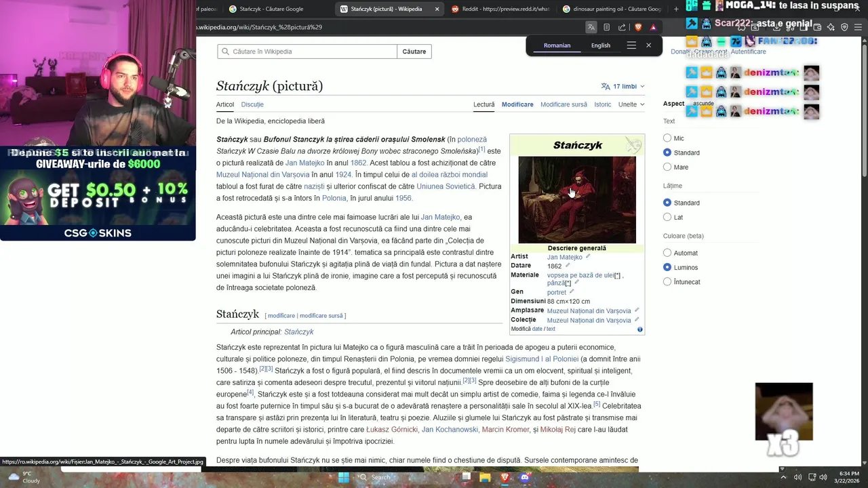Open the Łukasz Górnicki link

pos(392,430)
